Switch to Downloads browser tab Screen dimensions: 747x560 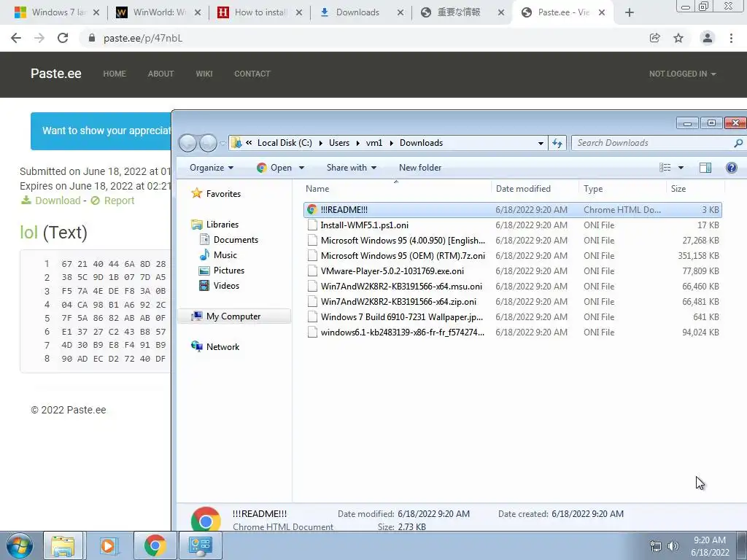357,12
